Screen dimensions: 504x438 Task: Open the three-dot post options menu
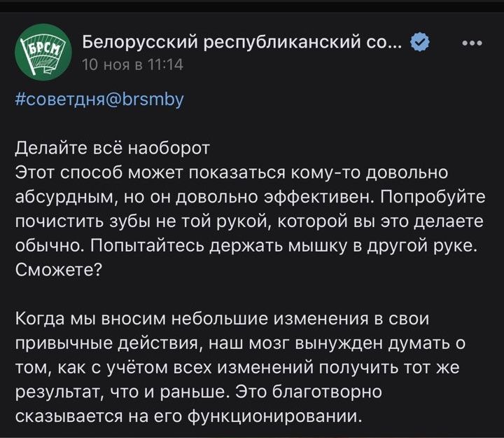tap(472, 43)
